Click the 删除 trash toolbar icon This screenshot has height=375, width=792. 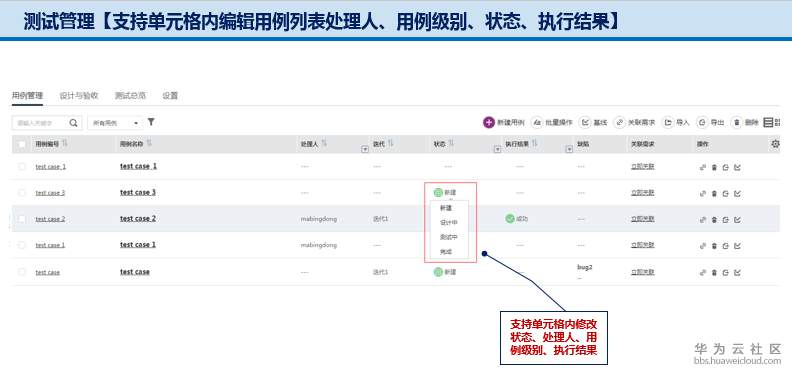click(737, 122)
